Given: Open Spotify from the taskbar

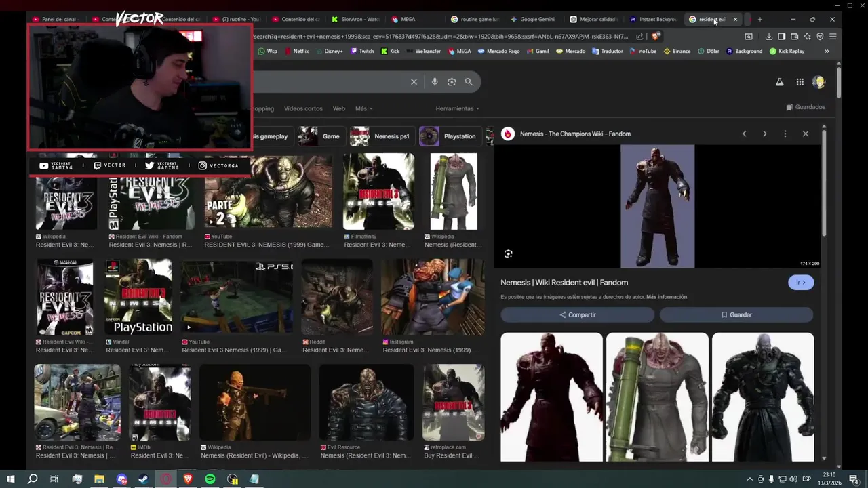Looking at the screenshot, I should (x=210, y=479).
